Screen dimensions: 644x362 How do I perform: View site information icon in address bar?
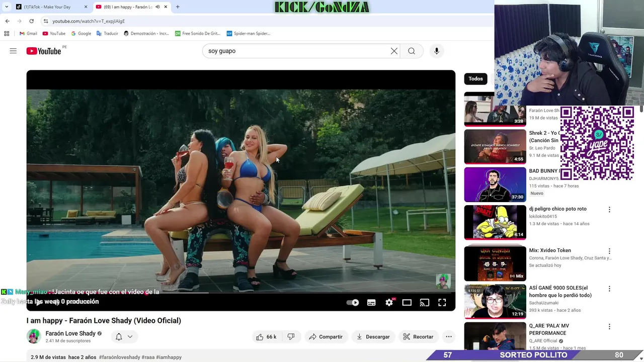[x=46, y=21]
